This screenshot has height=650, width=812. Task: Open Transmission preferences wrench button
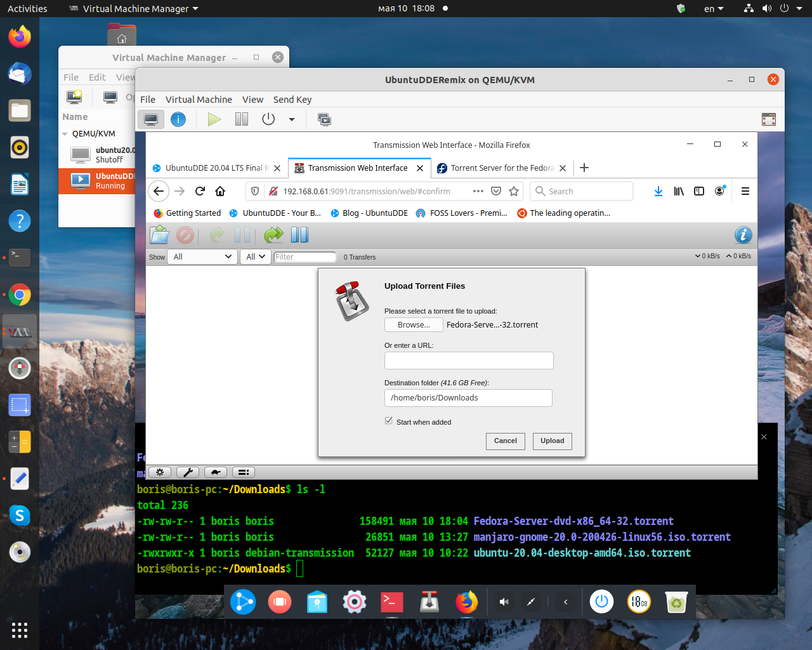188,472
